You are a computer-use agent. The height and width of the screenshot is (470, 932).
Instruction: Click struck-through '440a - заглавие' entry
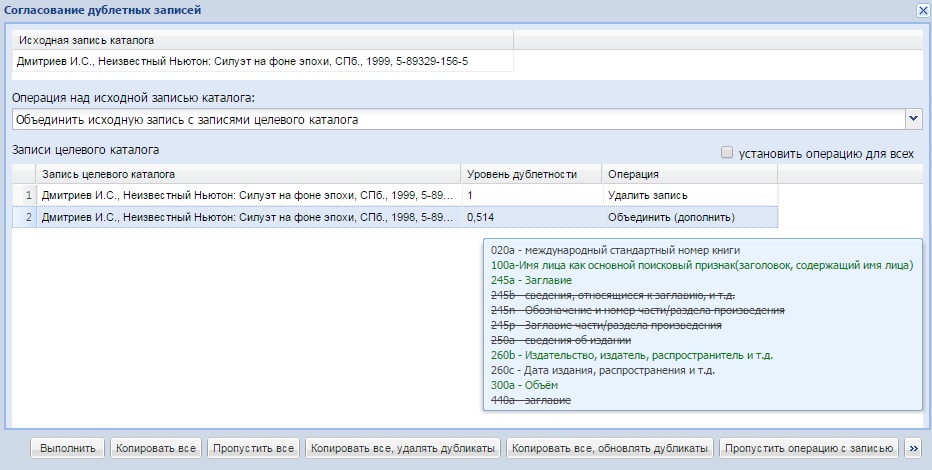click(x=531, y=400)
